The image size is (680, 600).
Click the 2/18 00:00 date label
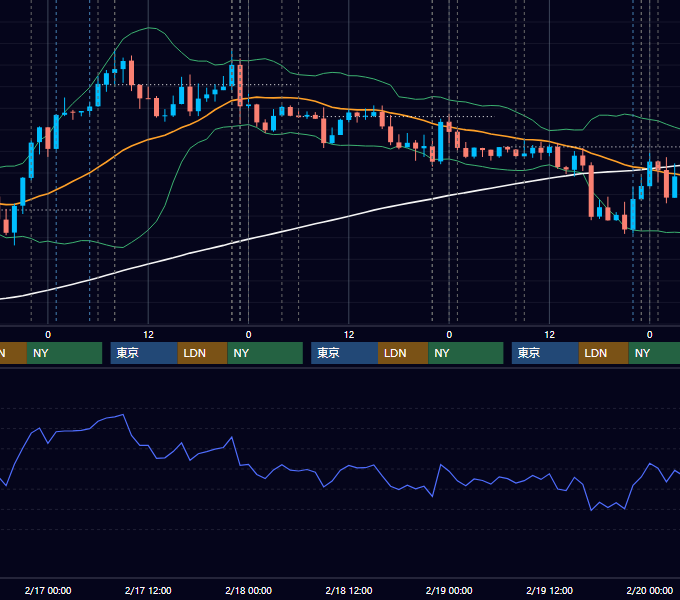(248, 590)
